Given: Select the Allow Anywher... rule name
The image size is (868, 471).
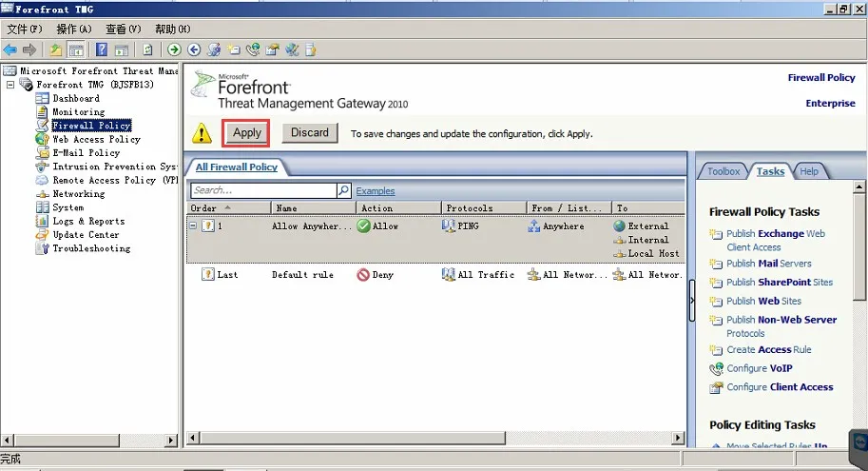Looking at the screenshot, I should 312,226.
